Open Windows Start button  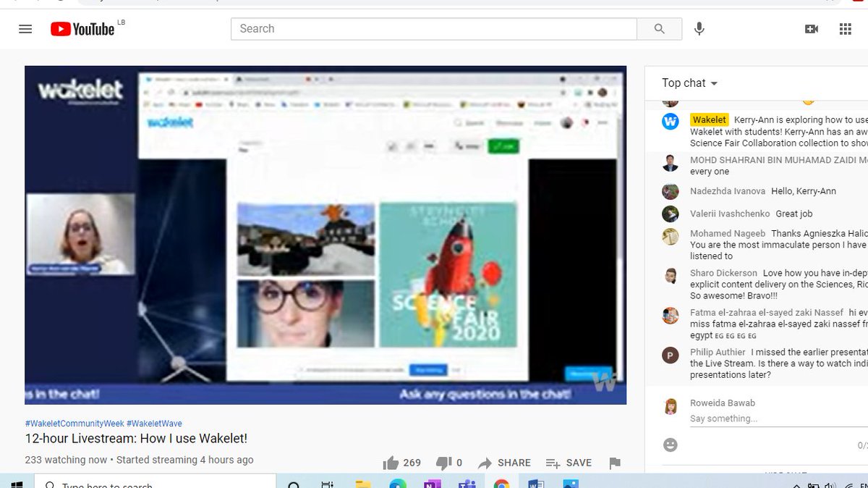pos(16,484)
